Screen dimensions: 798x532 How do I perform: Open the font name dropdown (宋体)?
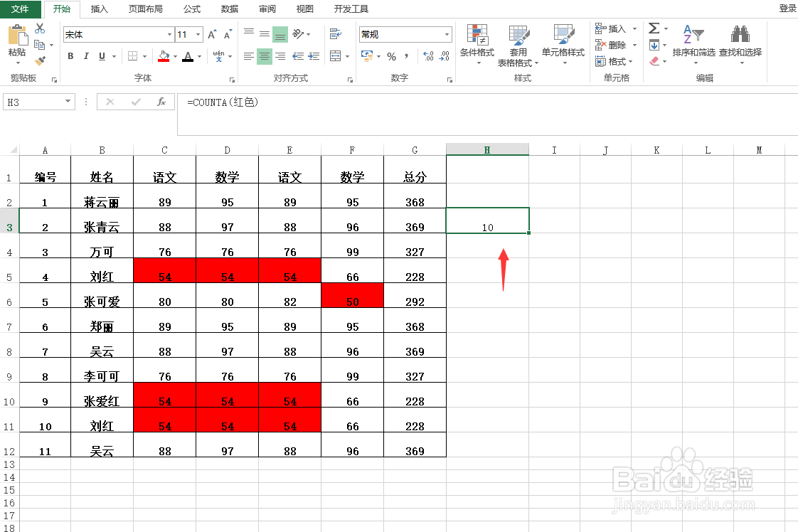pos(169,35)
